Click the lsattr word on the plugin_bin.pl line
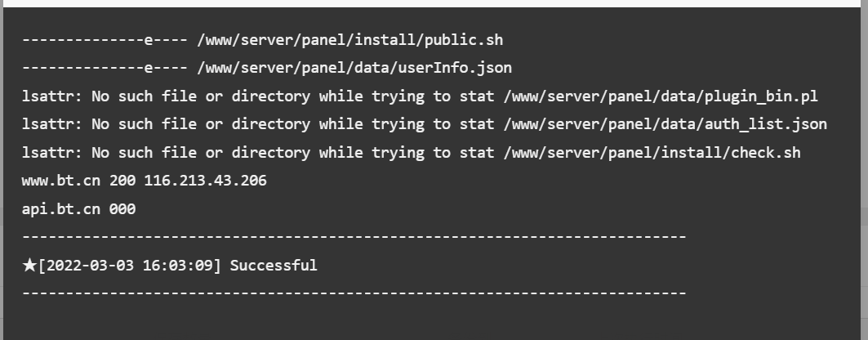 point(47,96)
